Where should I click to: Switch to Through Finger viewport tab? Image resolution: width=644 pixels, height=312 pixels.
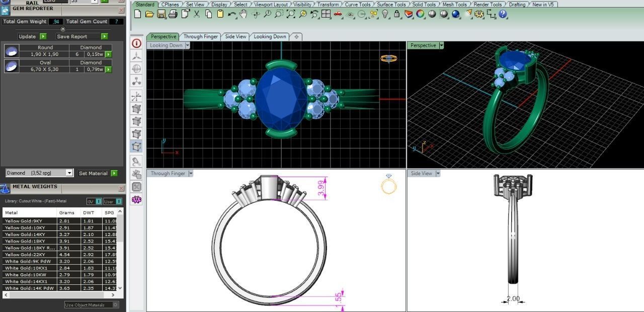pos(201,36)
